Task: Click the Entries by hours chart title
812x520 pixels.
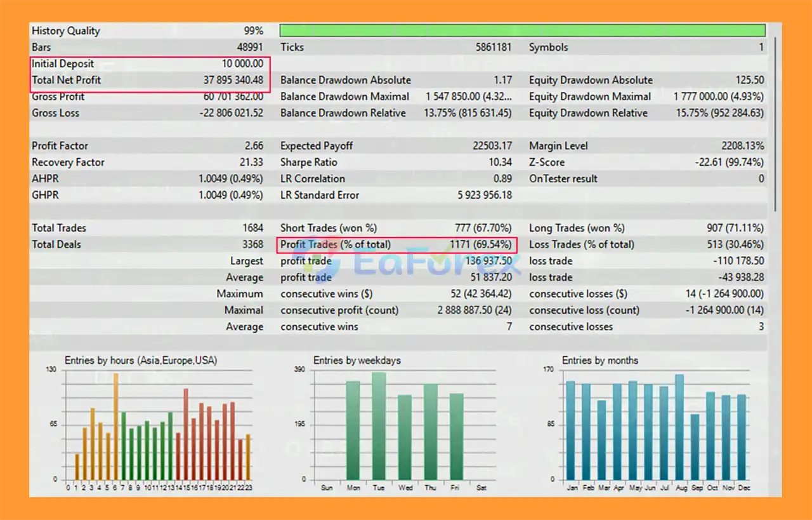Action: [x=140, y=360]
